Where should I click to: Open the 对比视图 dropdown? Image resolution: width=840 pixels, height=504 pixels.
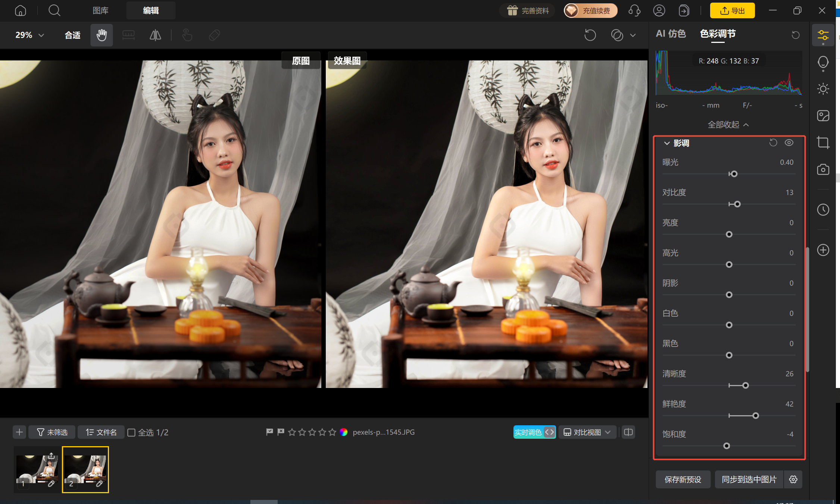tap(587, 432)
